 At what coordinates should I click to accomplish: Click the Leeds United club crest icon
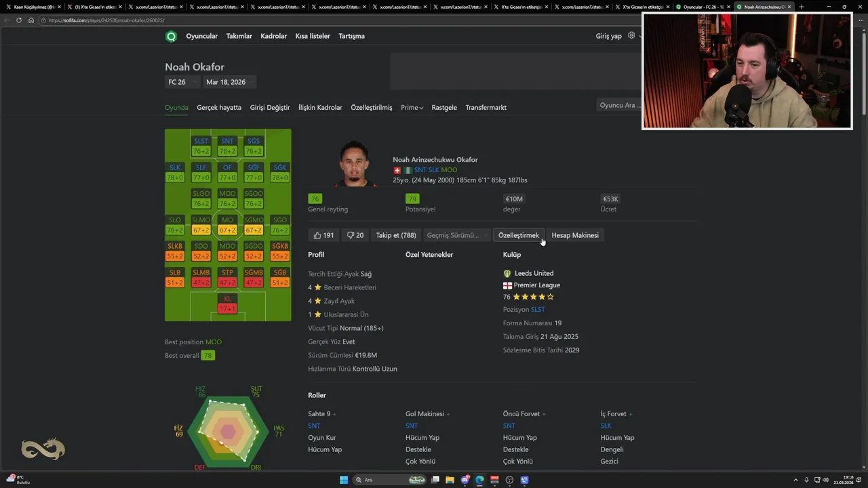(507, 273)
